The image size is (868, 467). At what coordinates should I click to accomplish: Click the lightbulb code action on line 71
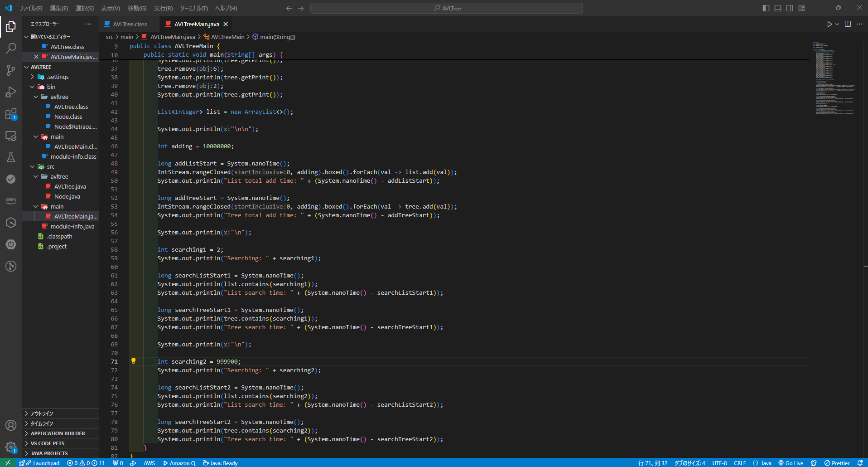point(133,361)
